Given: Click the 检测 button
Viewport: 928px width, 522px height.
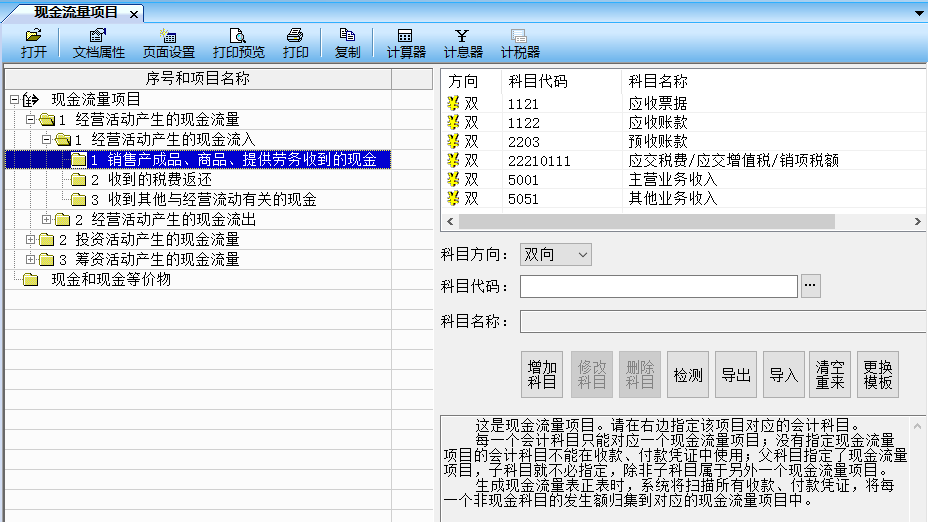Looking at the screenshot, I should coord(688,375).
